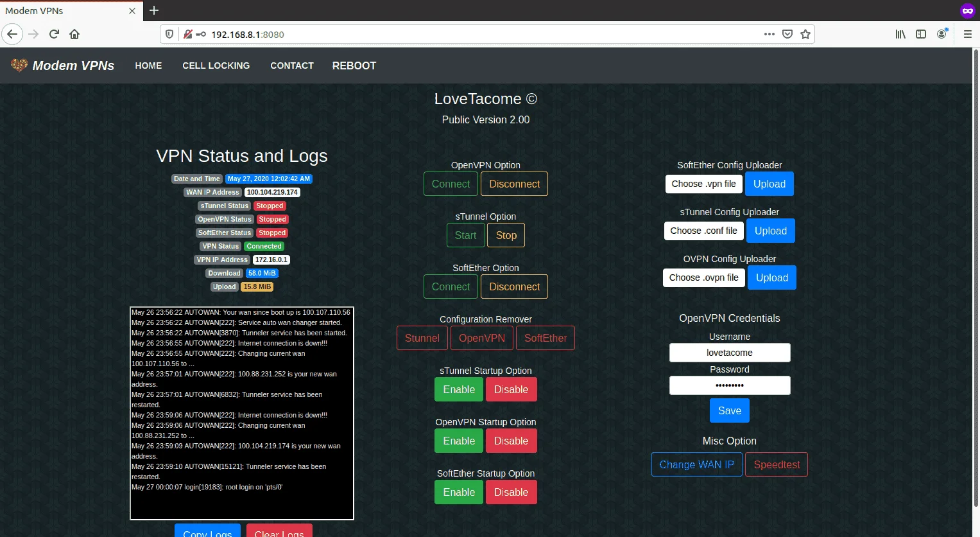980x537 pixels.
Task: Save page to Pocket icon
Action: (787, 34)
